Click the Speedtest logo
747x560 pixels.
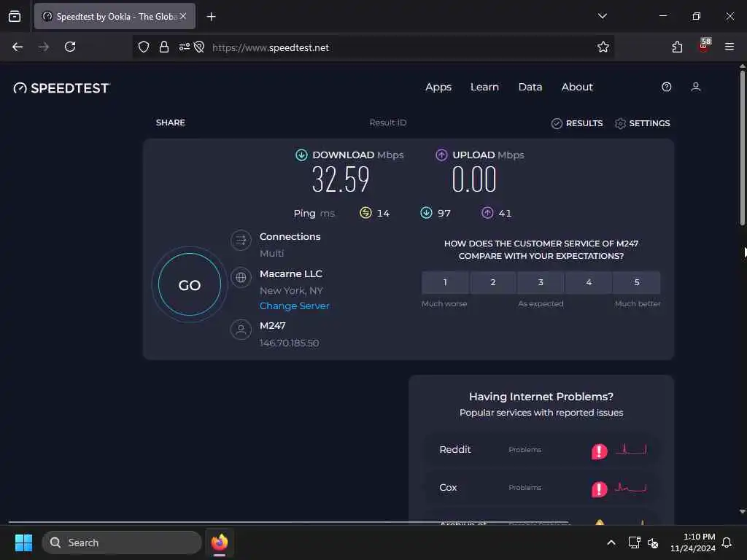61,88
